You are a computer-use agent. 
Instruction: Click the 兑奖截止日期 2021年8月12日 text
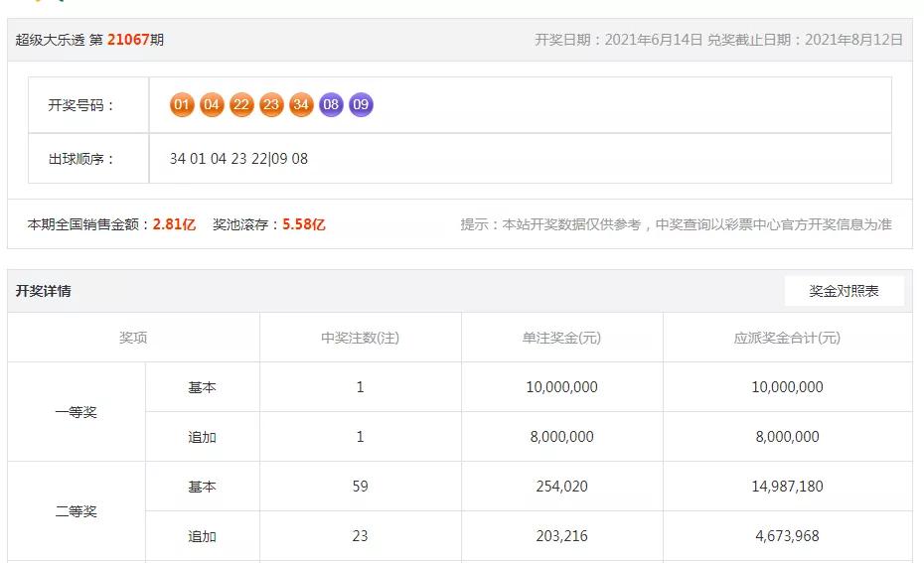pyautogui.click(x=805, y=40)
